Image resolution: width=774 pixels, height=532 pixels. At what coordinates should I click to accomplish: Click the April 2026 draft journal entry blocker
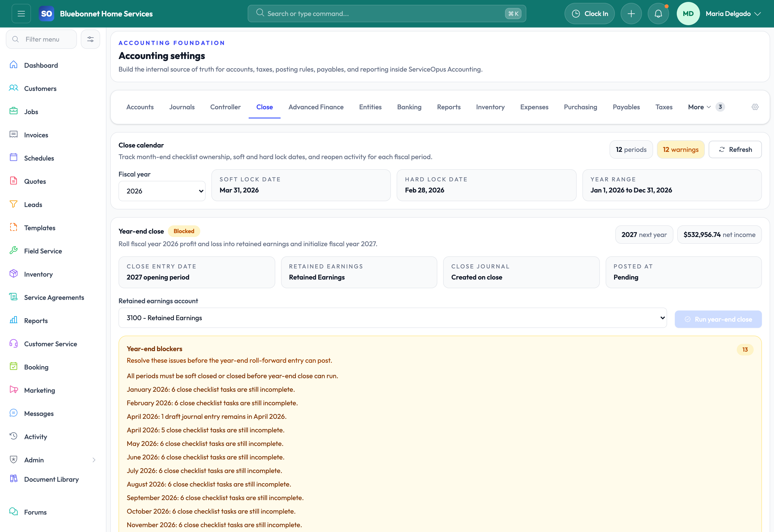click(x=207, y=416)
